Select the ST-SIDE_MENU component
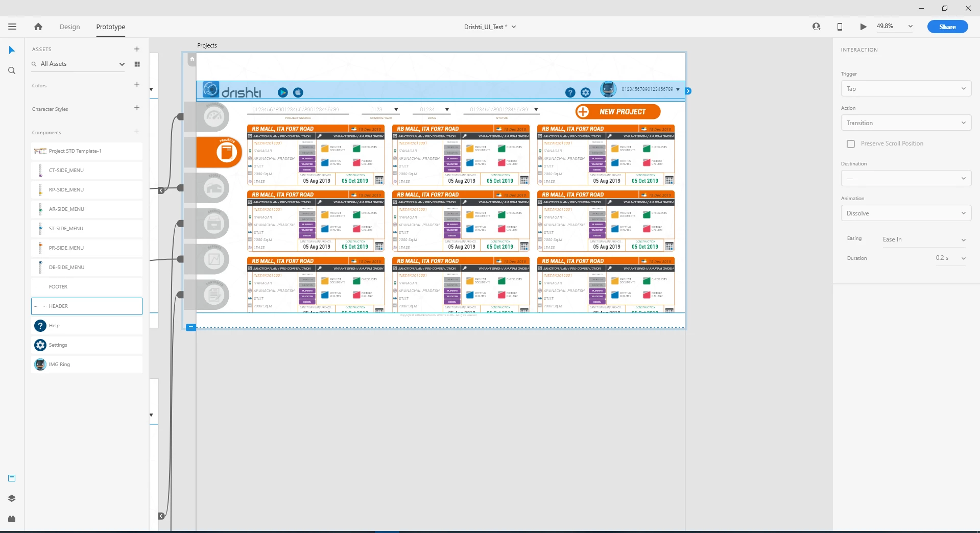The height and width of the screenshot is (533, 980). tap(87, 229)
